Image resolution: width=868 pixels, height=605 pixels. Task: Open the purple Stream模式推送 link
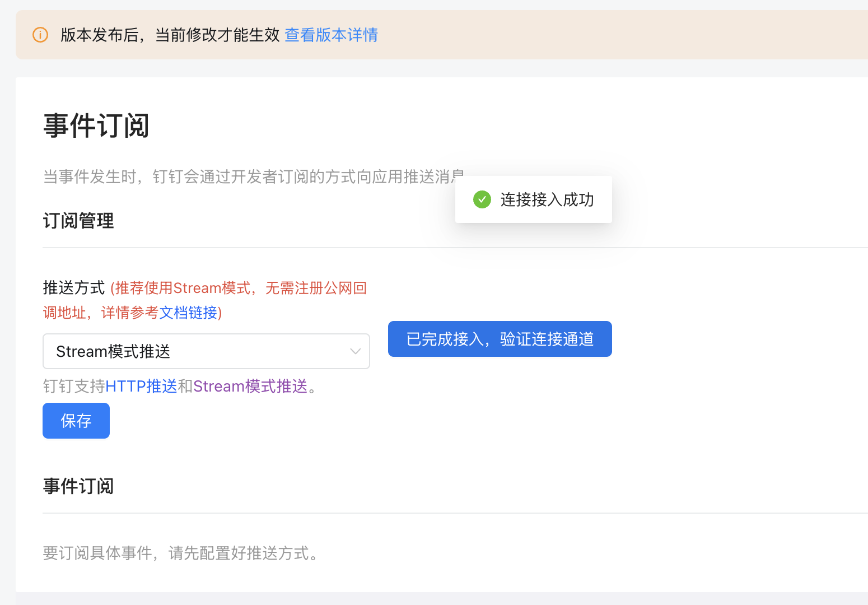[250, 386]
